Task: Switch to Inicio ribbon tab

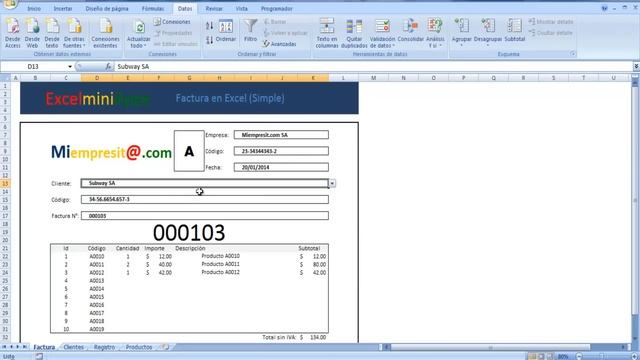Action: tap(34, 9)
